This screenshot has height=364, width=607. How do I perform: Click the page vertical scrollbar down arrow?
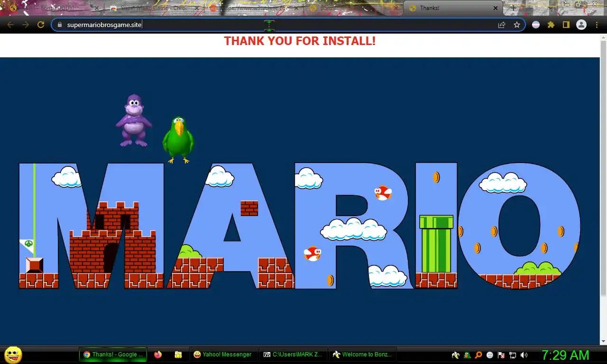604,341
